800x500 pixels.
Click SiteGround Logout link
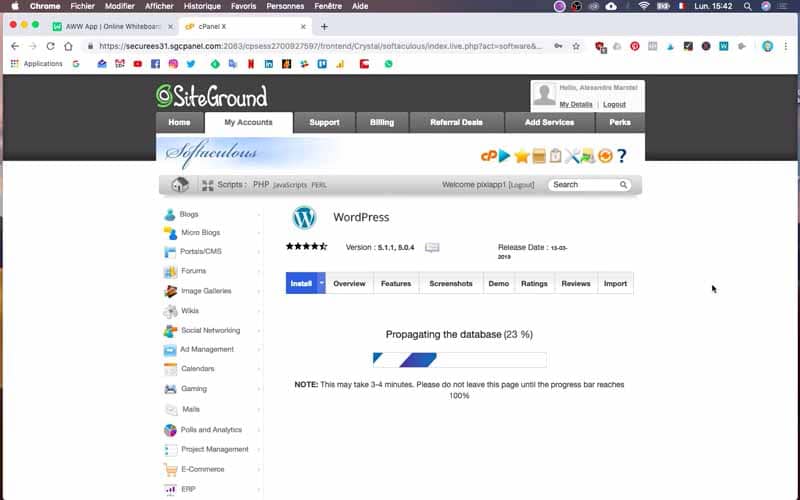click(614, 104)
